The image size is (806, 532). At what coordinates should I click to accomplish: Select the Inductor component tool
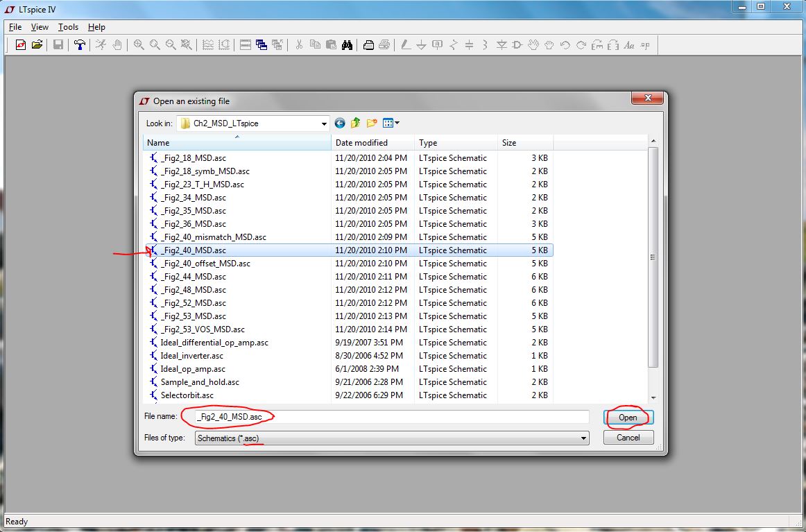pyautogui.click(x=486, y=45)
